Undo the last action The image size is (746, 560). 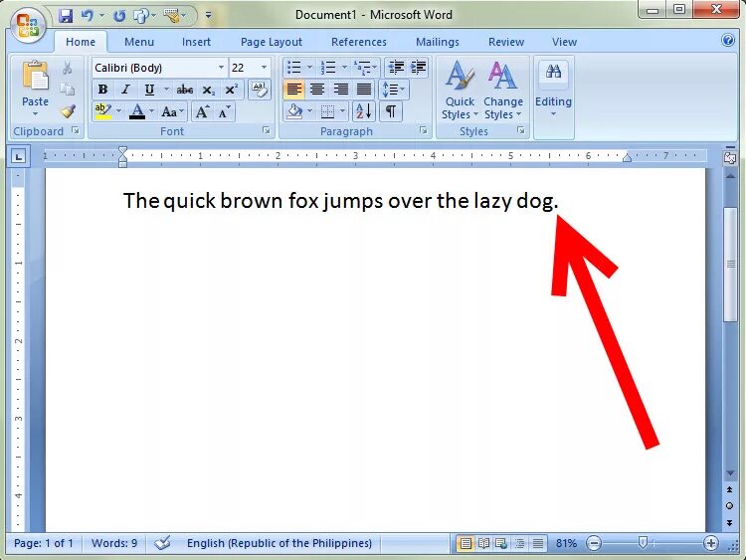[x=88, y=16]
